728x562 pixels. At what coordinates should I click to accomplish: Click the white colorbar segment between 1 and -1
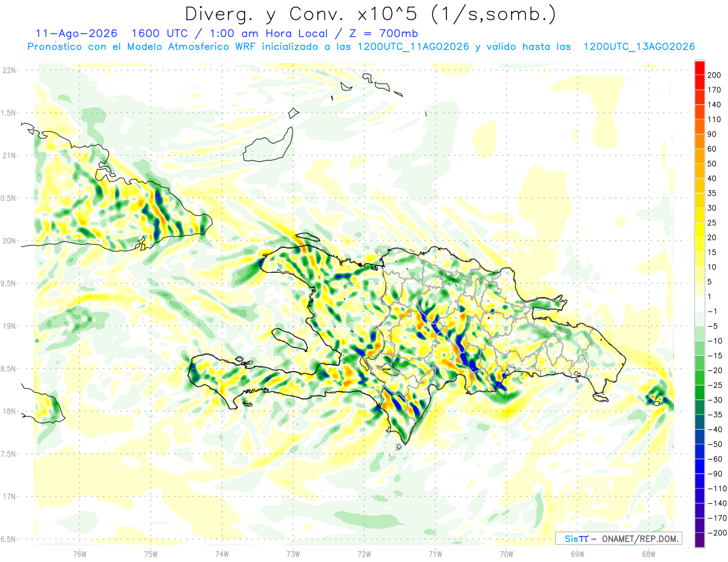click(x=699, y=304)
